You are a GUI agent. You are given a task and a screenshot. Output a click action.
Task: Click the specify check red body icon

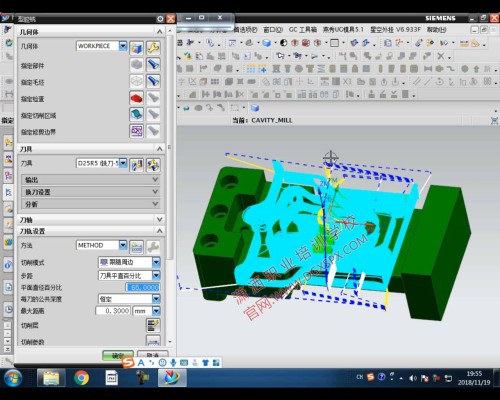[136, 98]
